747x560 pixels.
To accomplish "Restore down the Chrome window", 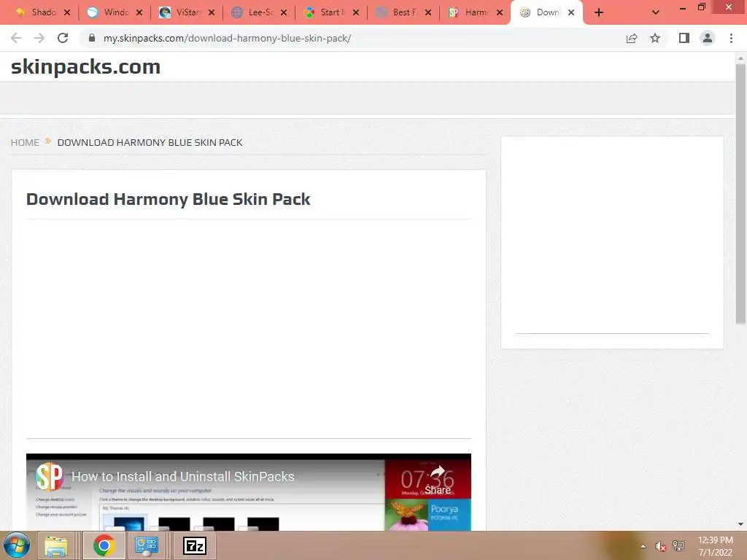I will pyautogui.click(x=702, y=7).
